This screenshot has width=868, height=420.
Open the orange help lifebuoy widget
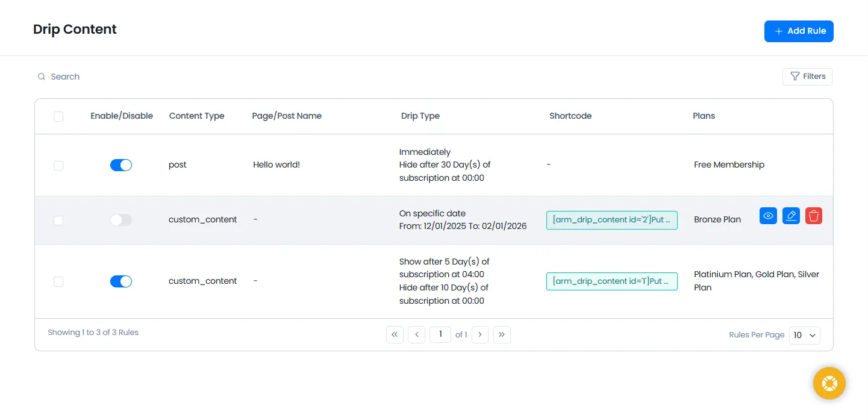click(x=829, y=383)
